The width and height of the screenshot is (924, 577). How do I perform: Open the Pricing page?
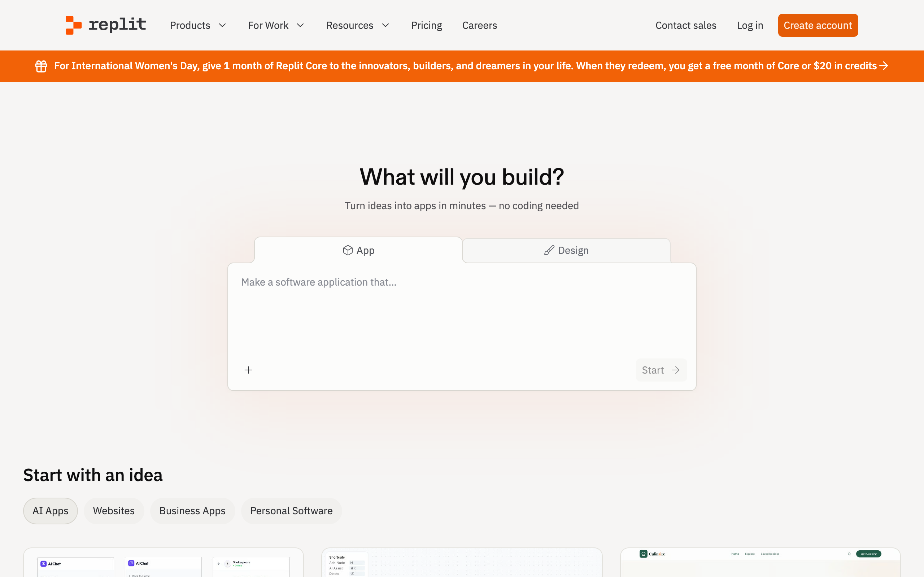tap(427, 25)
